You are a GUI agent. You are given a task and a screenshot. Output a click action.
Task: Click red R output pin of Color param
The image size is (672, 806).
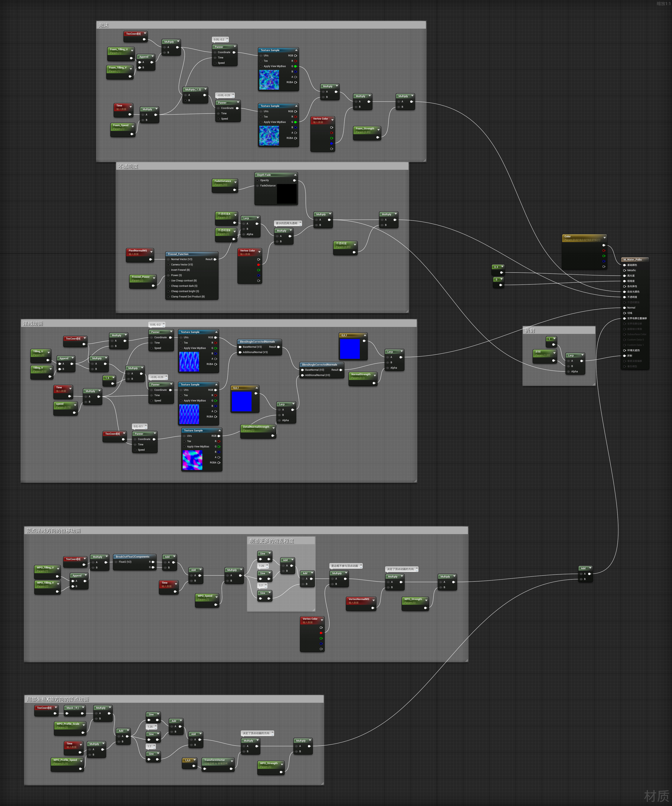[604, 251]
